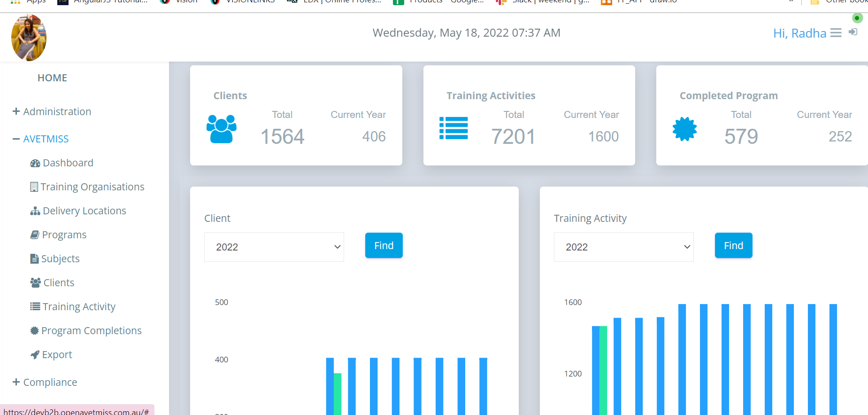Select AVETMISS menu label
This screenshot has height=415, width=868.
point(46,139)
